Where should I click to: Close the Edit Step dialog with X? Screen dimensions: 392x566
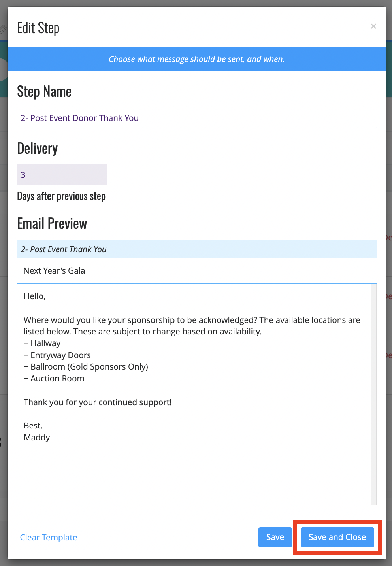[x=373, y=26]
